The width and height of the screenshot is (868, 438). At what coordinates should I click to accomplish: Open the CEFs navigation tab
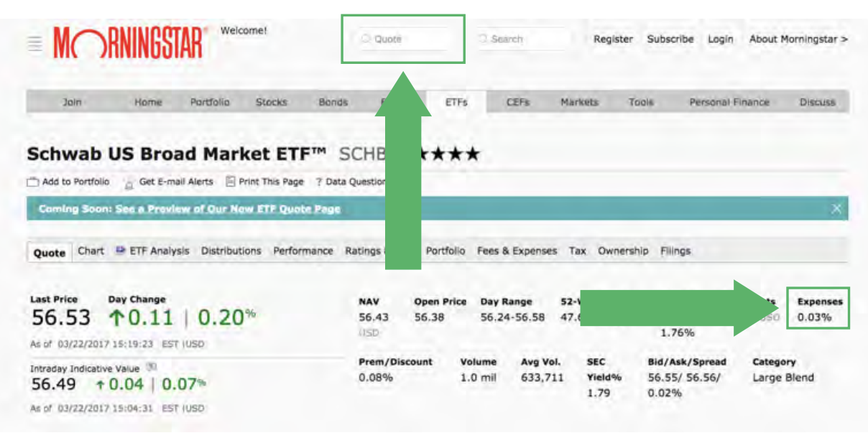[517, 102]
